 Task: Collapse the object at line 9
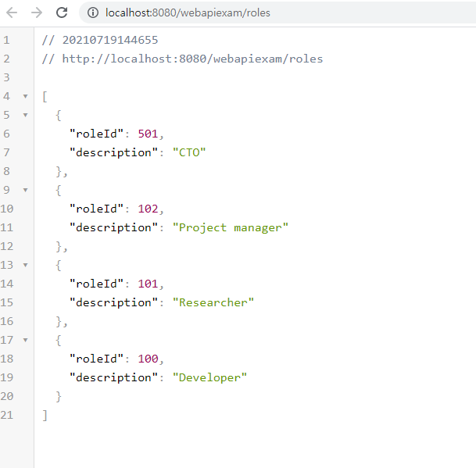[26, 191]
